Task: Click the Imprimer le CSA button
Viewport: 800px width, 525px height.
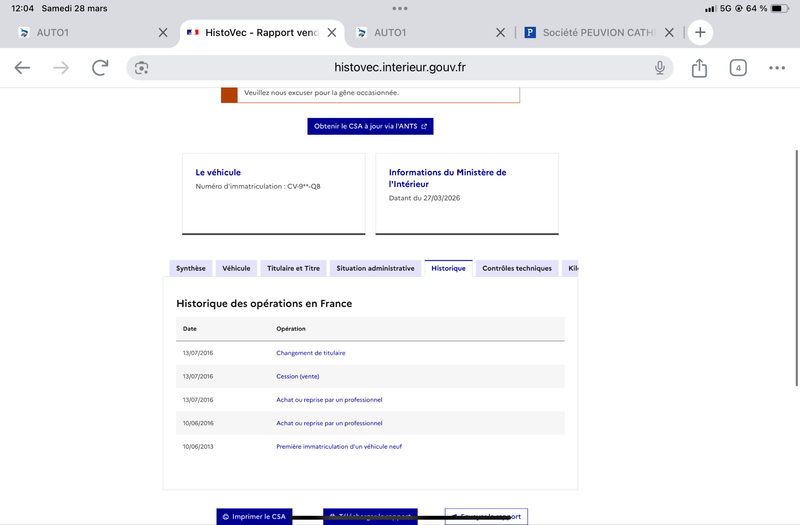Action: pos(255,516)
